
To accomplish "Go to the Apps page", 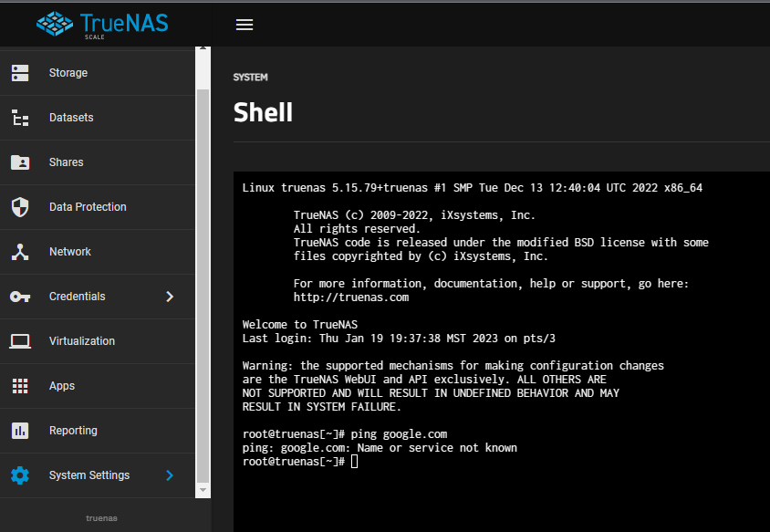I will pos(62,386).
